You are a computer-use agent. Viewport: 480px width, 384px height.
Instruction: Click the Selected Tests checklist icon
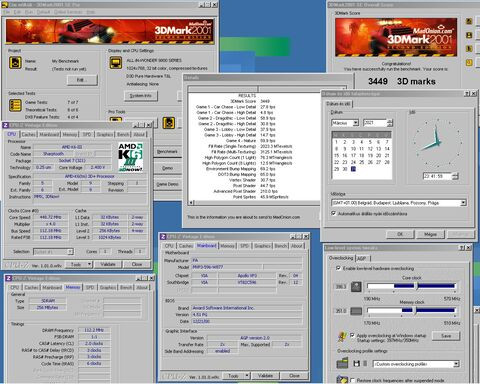coord(15,105)
